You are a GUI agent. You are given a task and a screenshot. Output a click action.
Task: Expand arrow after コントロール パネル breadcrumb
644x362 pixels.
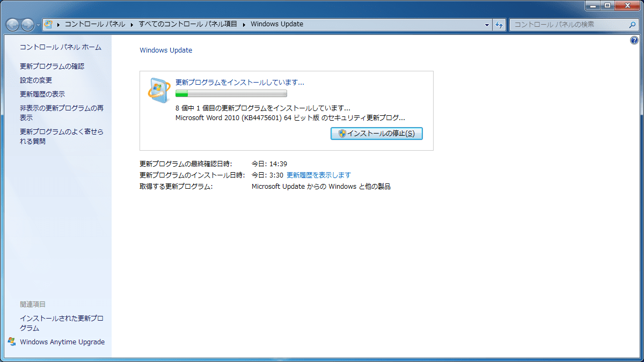click(x=131, y=24)
